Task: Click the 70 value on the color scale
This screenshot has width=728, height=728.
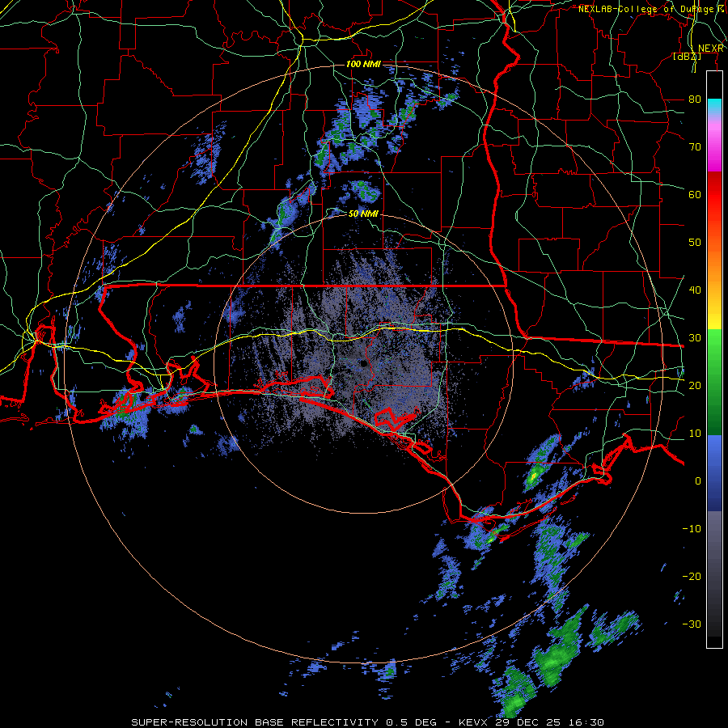Action: point(695,147)
